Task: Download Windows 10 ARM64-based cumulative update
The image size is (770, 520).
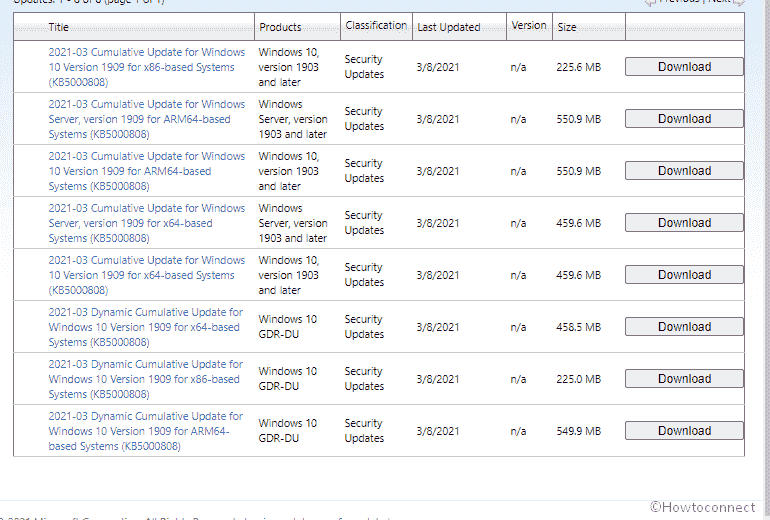Action: (684, 171)
